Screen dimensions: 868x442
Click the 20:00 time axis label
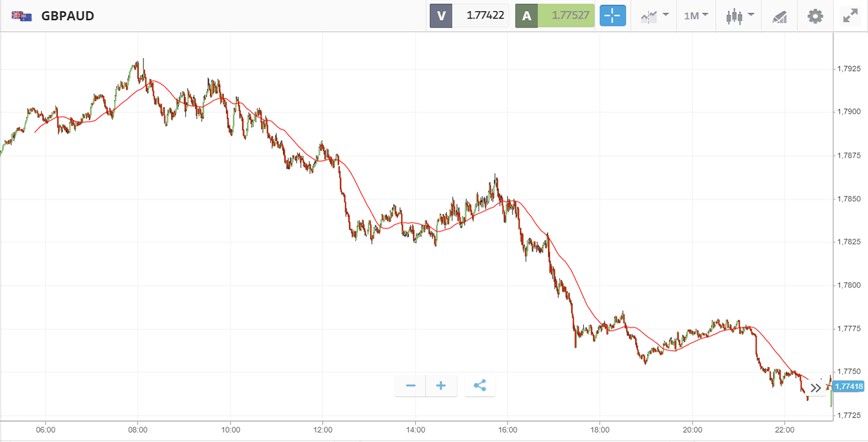[692, 430]
